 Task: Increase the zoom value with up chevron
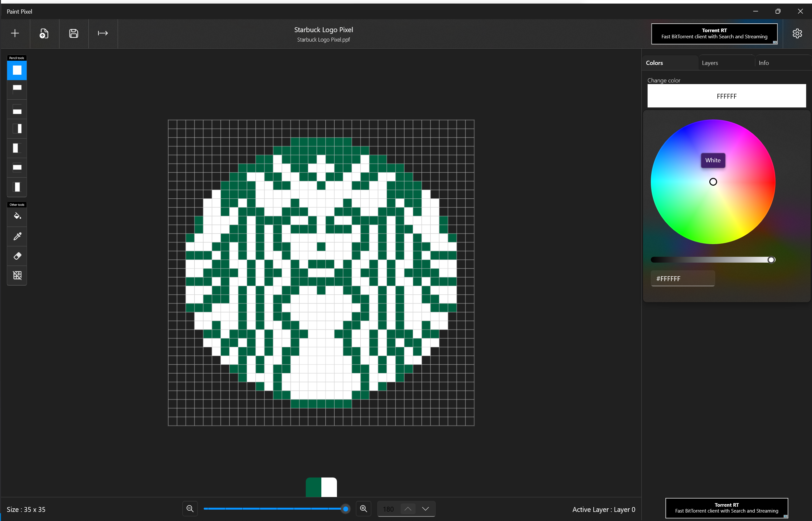408,509
